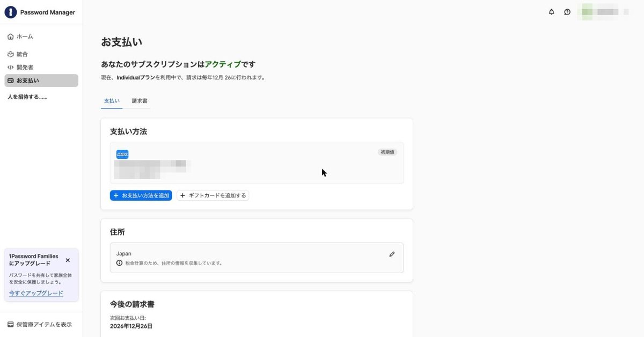Open the 開発者 sidebar item
The image size is (644, 337).
click(41, 67)
